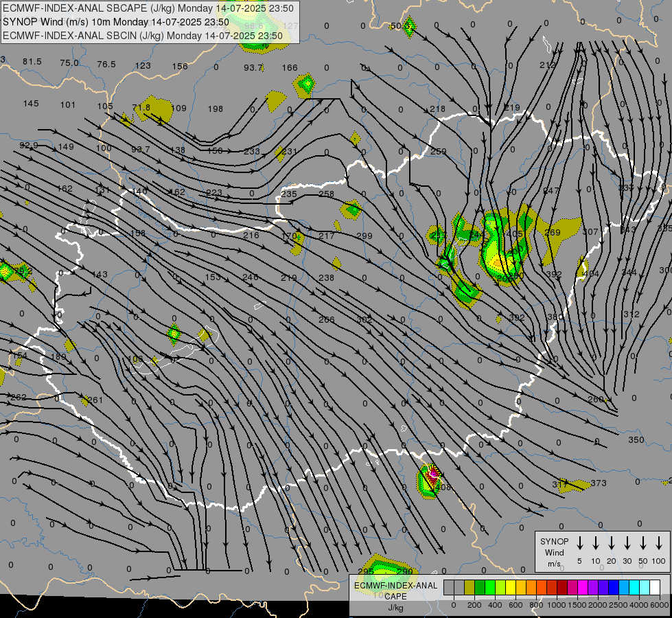Pick the dark red swatch after 1000 label
Image resolution: width=672 pixels, height=618 pixels.
(x=562, y=587)
